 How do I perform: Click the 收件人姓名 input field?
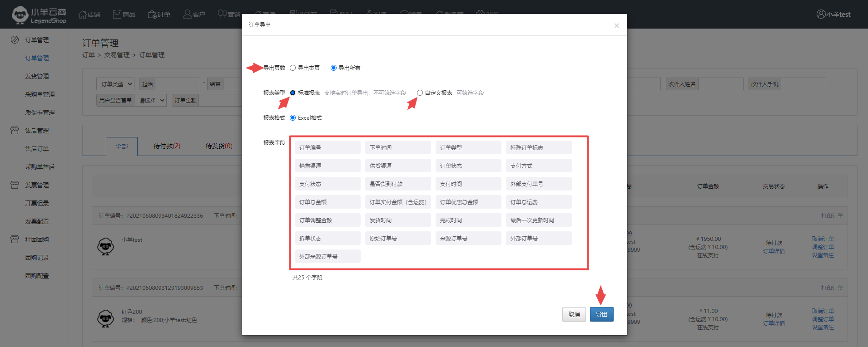pos(720,84)
